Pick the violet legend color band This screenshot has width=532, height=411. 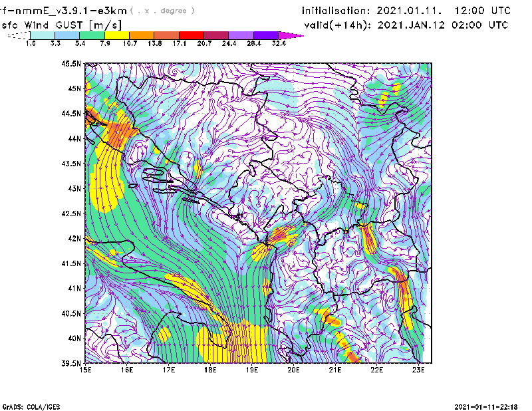pyautogui.click(x=266, y=35)
